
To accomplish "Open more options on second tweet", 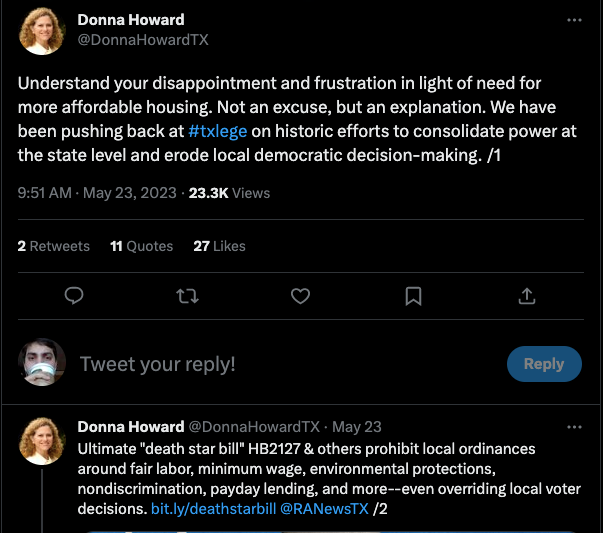I will (574, 427).
